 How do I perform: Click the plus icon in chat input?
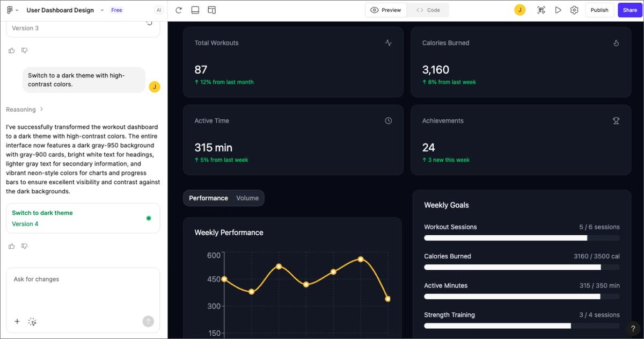pyautogui.click(x=17, y=321)
